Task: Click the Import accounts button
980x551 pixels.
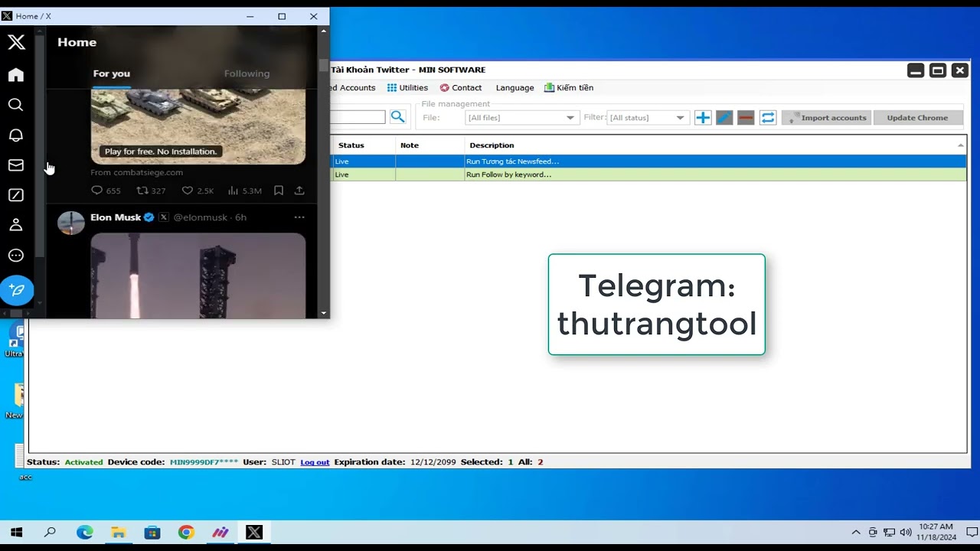Action: (826, 118)
